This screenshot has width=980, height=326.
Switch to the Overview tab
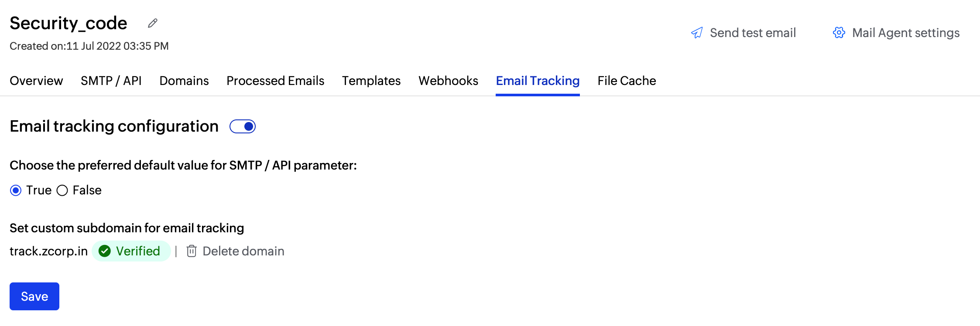pos(36,81)
